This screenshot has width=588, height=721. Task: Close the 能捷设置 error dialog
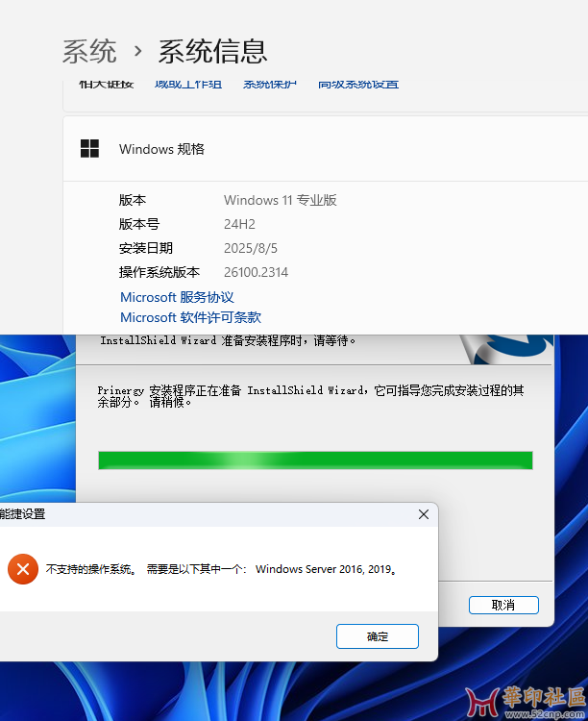(424, 514)
